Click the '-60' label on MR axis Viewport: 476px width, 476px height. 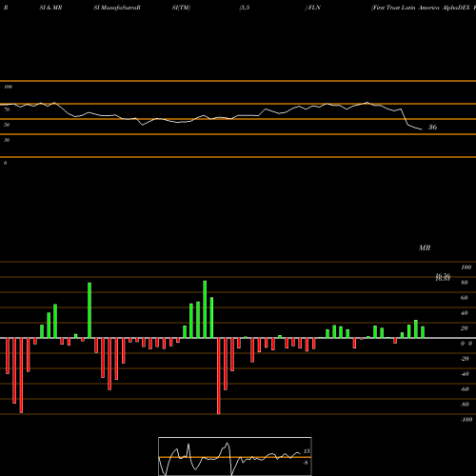[x=465, y=389]
